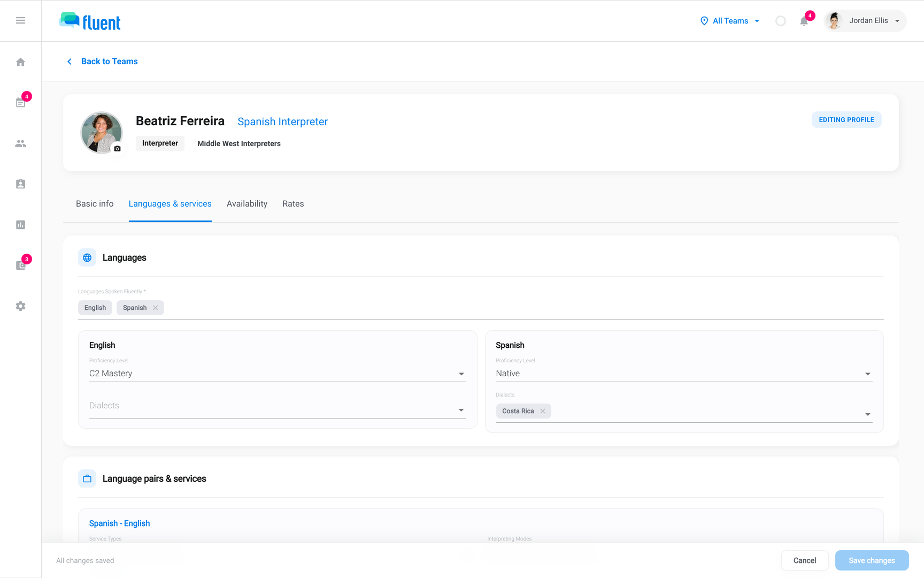Go to Home in sidebar
This screenshot has height=578, width=924.
pos(20,62)
